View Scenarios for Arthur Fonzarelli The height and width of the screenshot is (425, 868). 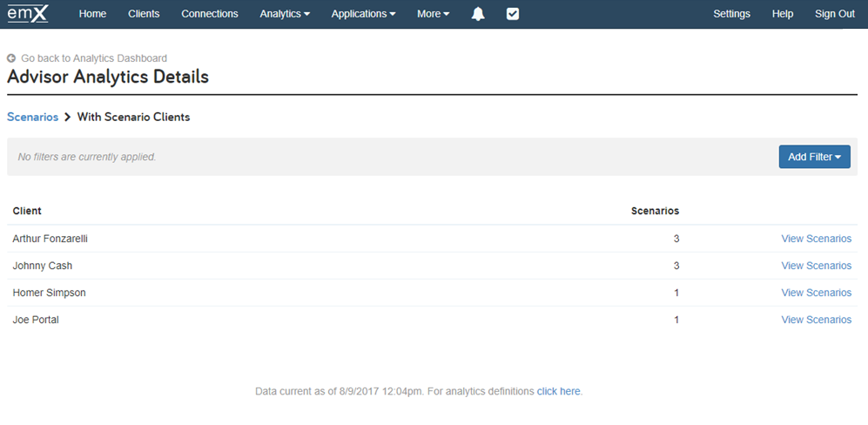(x=816, y=239)
